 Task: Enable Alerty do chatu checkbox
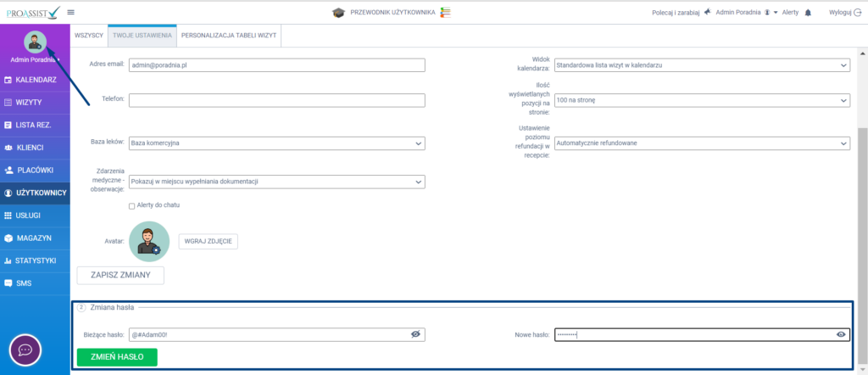point(131,205)
